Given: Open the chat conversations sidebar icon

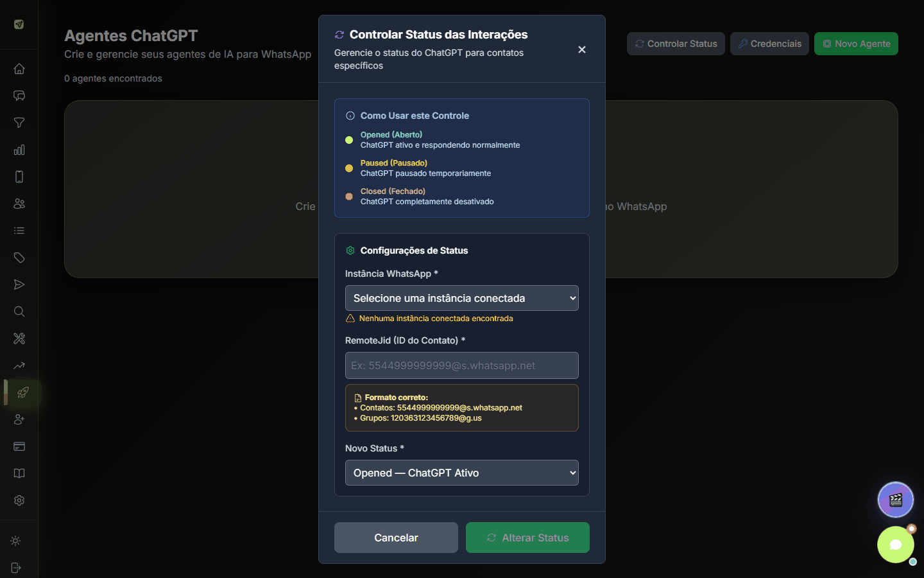Looking at the screenshot, I should pyautogui.click(x=19, y=96).
